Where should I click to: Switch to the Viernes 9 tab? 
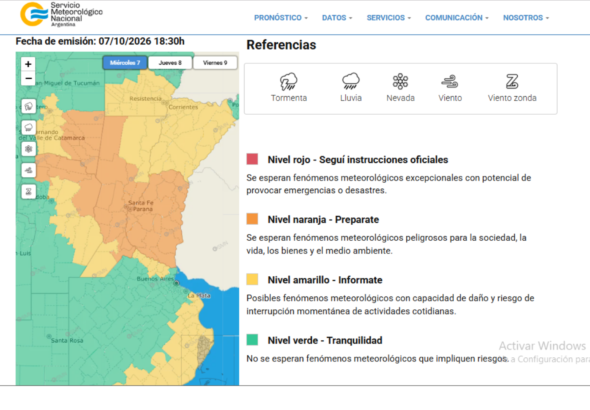pos(215,63)
